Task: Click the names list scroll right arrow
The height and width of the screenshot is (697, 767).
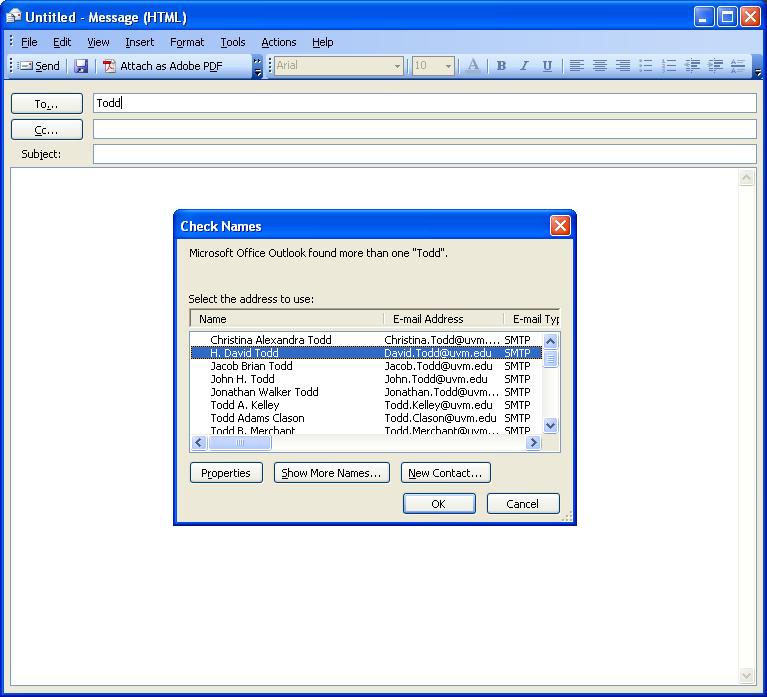Action: pos(533,443)
